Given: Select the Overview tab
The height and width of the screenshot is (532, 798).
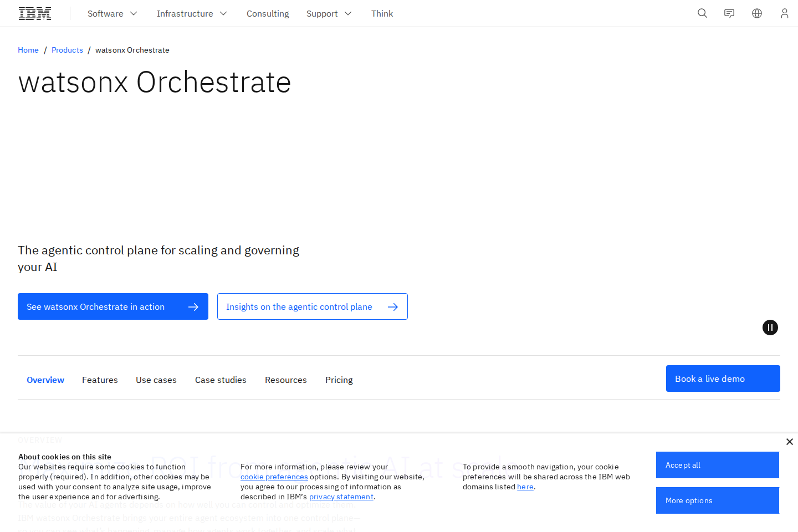Looking at the screenshot, I should coord(45,380).
